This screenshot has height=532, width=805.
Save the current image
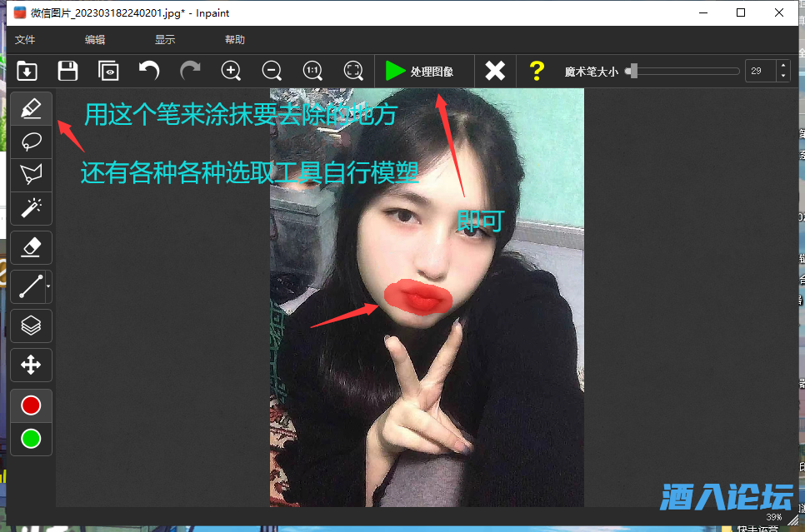point(67,71)
